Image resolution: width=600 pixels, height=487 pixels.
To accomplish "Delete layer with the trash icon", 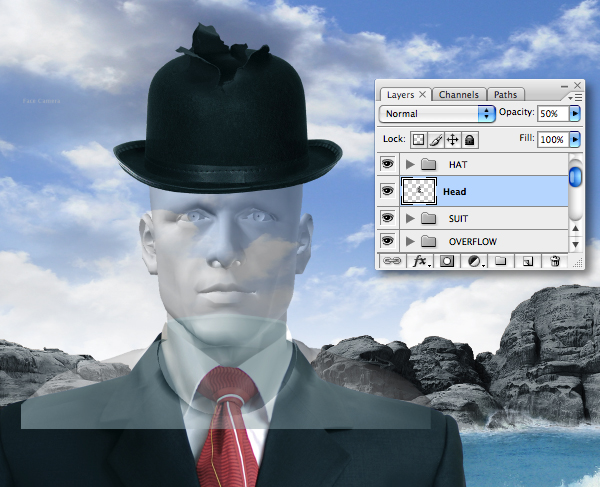I will pyautogui.click(x=555, y=261).
